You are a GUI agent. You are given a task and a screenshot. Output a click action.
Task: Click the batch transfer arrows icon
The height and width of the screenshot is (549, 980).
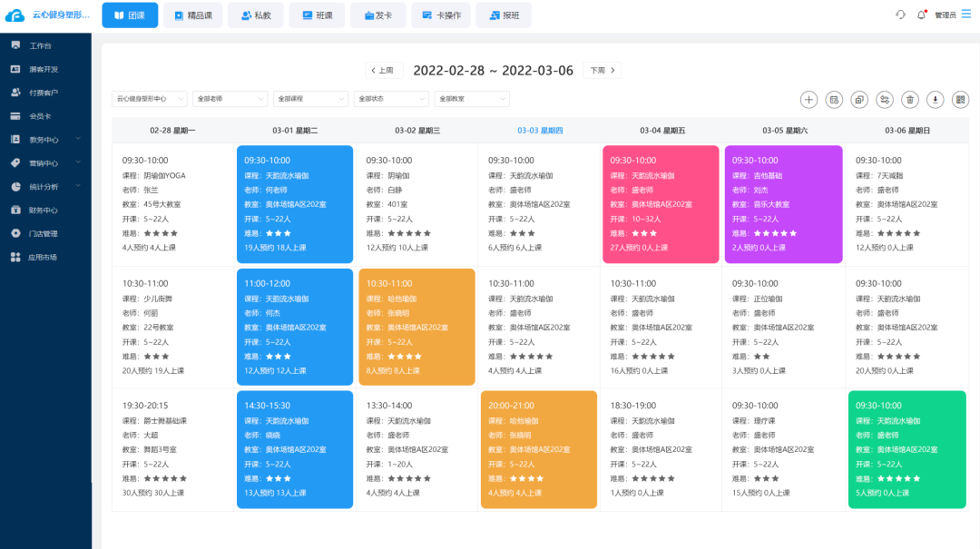(886, 100)
